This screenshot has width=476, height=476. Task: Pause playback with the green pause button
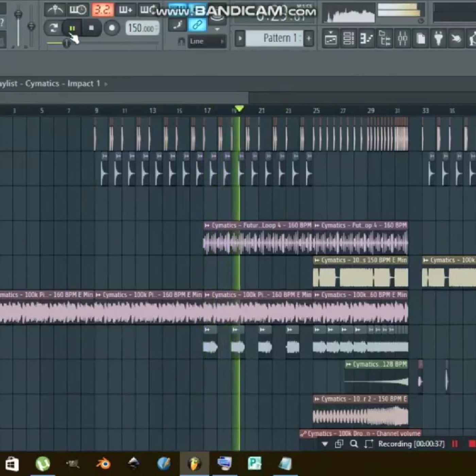[72, 28]
